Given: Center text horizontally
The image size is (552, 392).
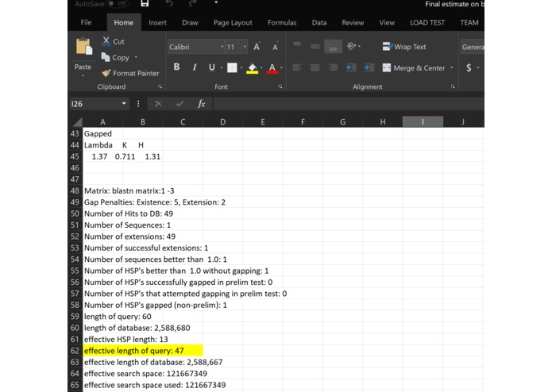Looking at the screenshot, I should (315, 67).
